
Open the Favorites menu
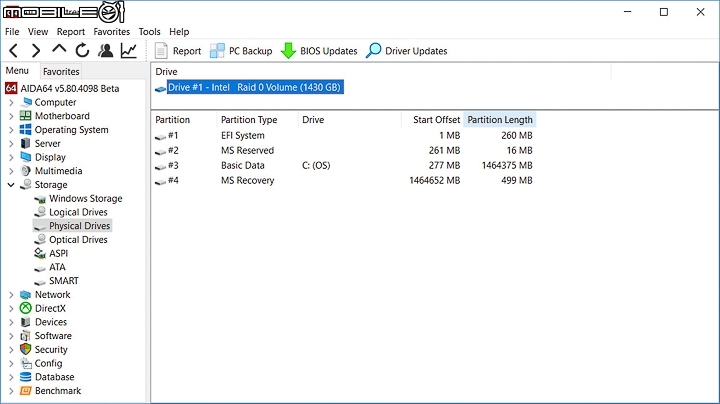click(x=112, y=32)
